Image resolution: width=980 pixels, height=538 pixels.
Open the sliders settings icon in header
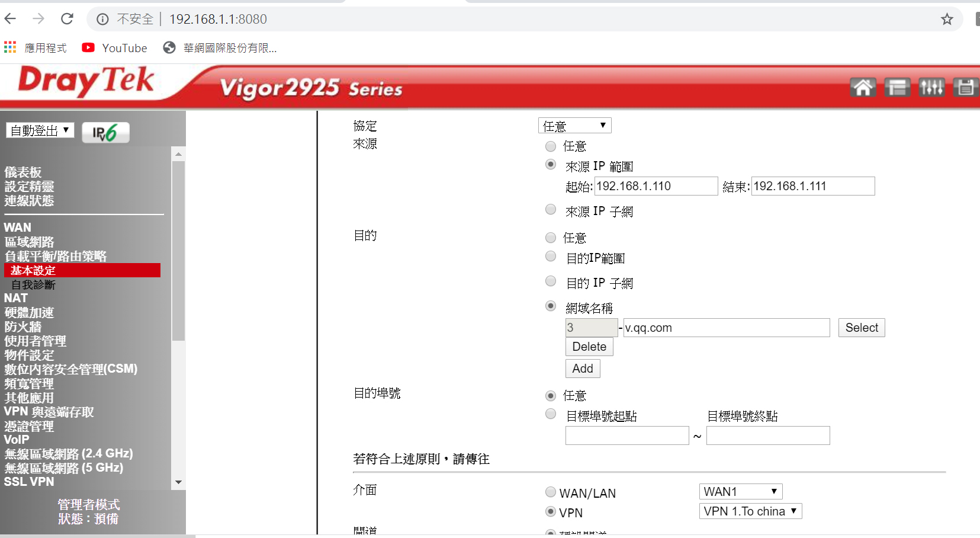[931, 88]
